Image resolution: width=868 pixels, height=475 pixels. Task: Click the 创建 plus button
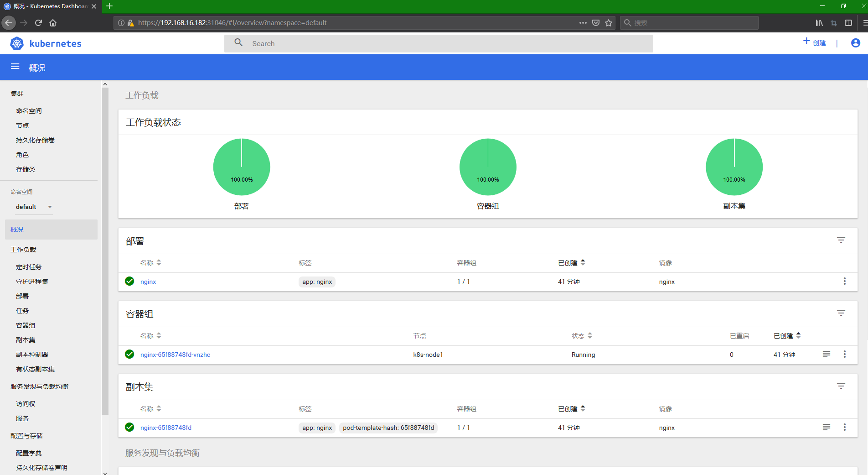click(x=815, y=42)
